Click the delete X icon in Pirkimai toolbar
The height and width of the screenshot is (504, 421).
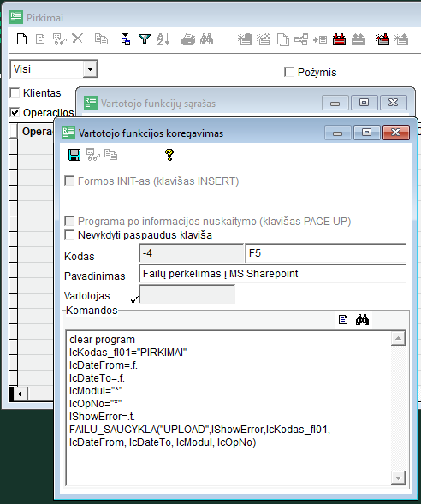pyautogui.click(x=78, y=39)
